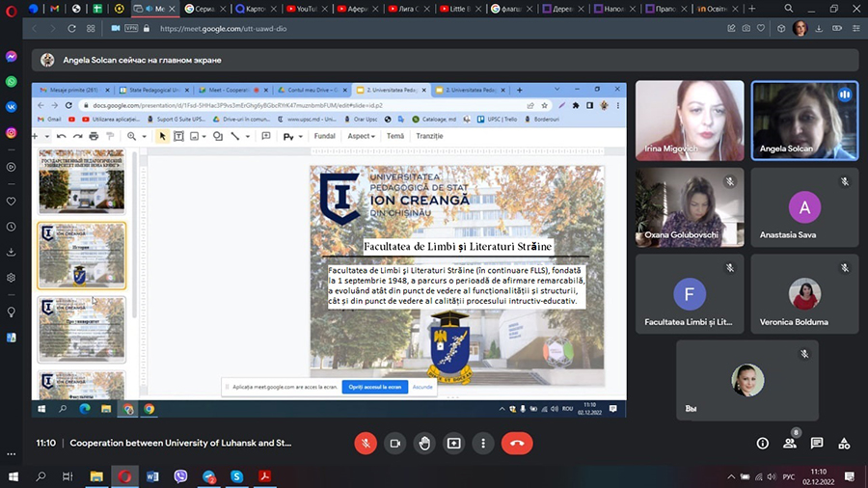The image size is (868, 488).
Task: Open more options three-dot menu
Action: click(483, 444)
